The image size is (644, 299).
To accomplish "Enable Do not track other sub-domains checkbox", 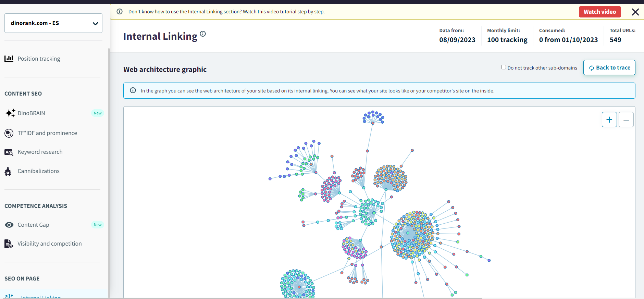I will pyautogui.click(x=504, y=67).
